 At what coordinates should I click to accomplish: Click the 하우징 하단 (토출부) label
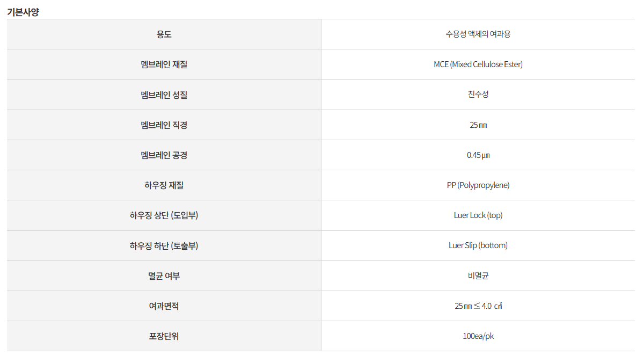click(164, 246)
